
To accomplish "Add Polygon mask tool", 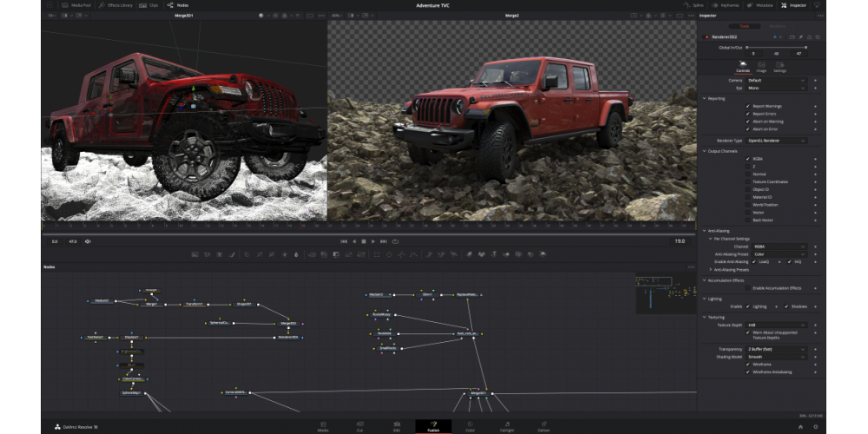I will (401, 254).
